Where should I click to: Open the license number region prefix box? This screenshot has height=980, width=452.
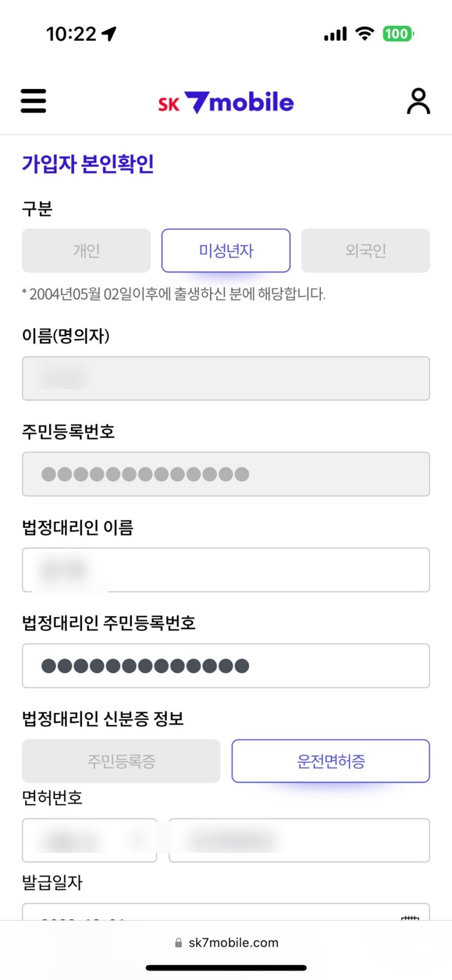[89, 840]
